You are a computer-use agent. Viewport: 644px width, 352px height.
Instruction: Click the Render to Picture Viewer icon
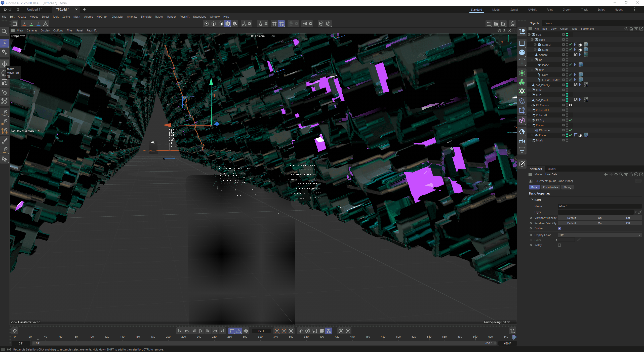(x=496, y=24)
